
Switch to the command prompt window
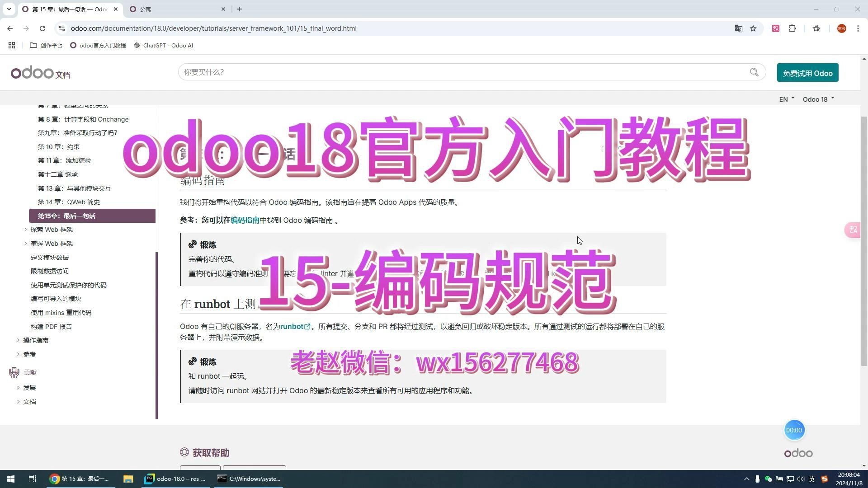[250, 479]
